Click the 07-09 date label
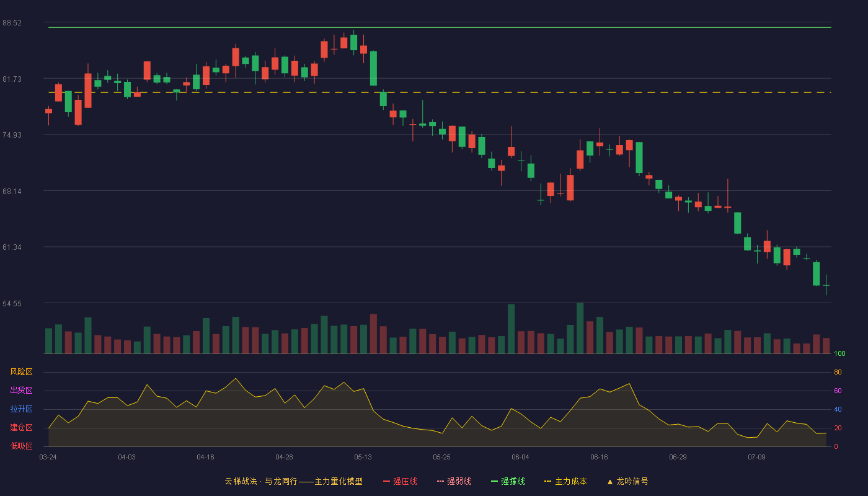 pos(756,457)
